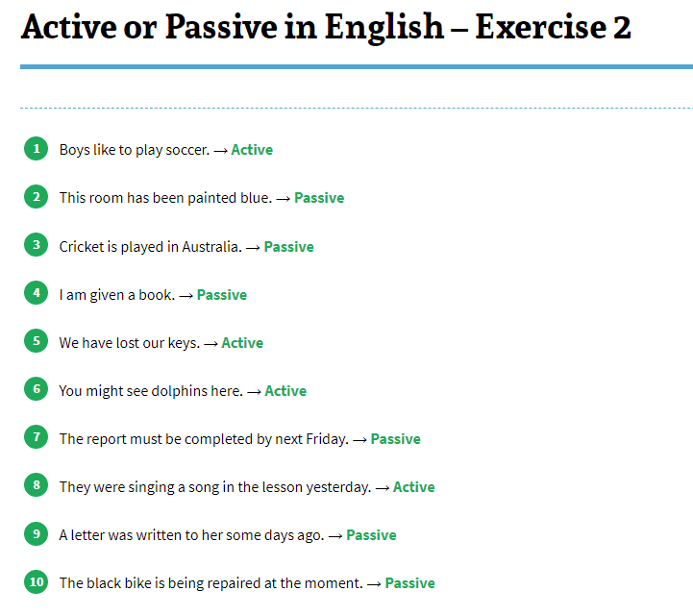
Task: Click 'Passive' answer for painted room sentence
Action: point(319,198)
